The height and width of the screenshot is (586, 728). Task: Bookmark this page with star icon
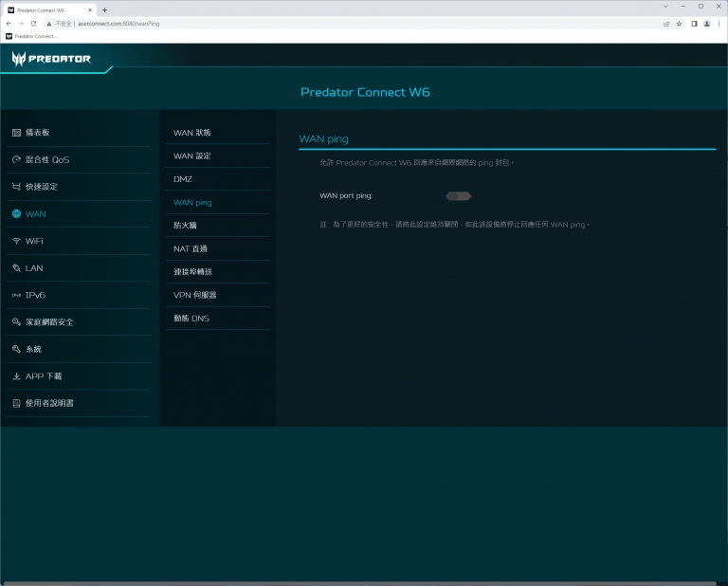[679, 24]
